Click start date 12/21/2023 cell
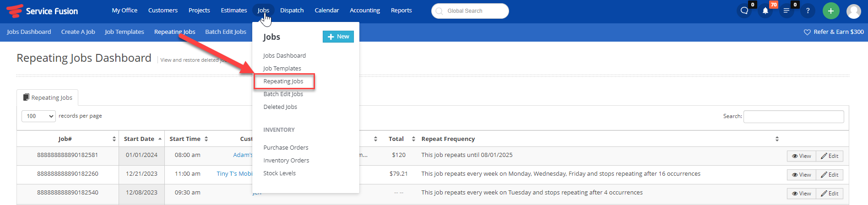The width and height of the screenshot is (868, 205). point(141,174)
